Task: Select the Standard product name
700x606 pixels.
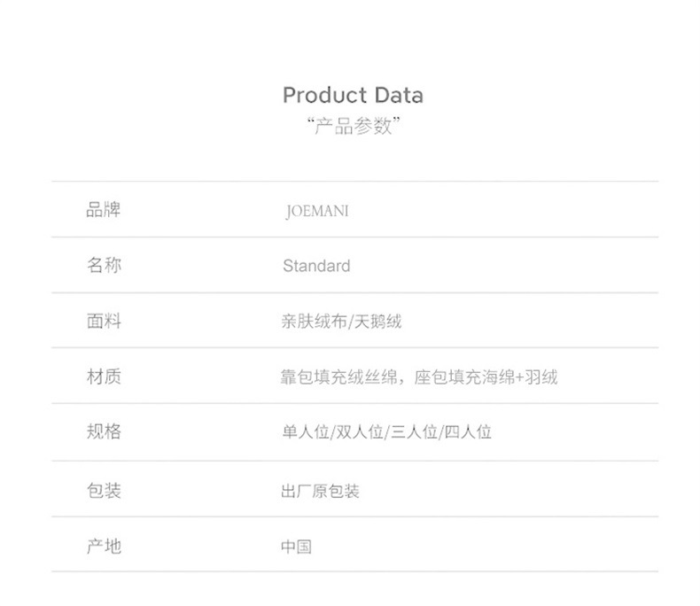Action: point(316,266)
